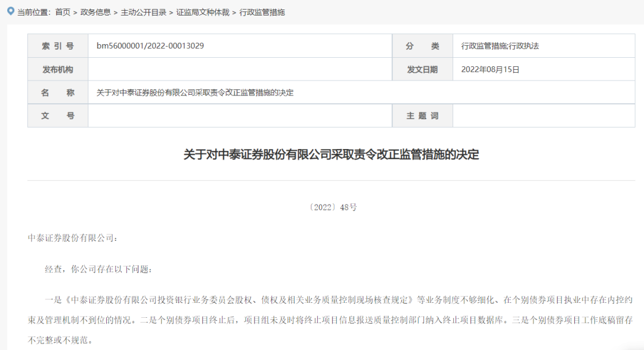Click the 文号 document number label
The image size is (644, 350).
tap(57, 115)
